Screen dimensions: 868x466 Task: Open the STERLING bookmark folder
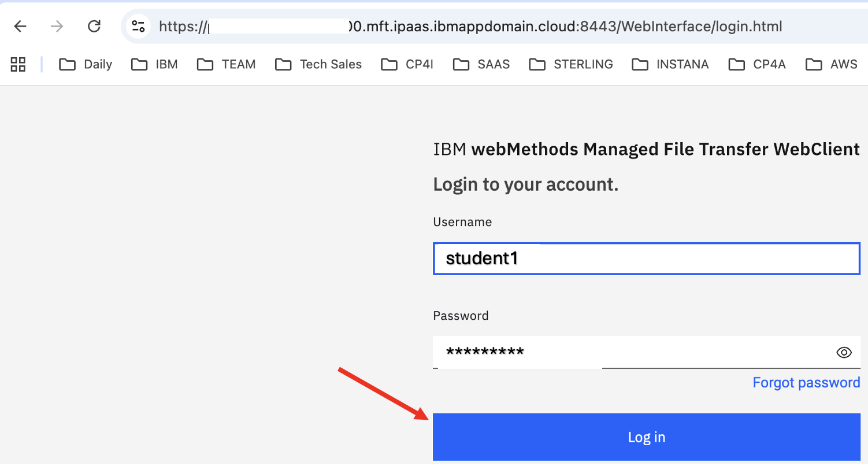tap(571, 64)
